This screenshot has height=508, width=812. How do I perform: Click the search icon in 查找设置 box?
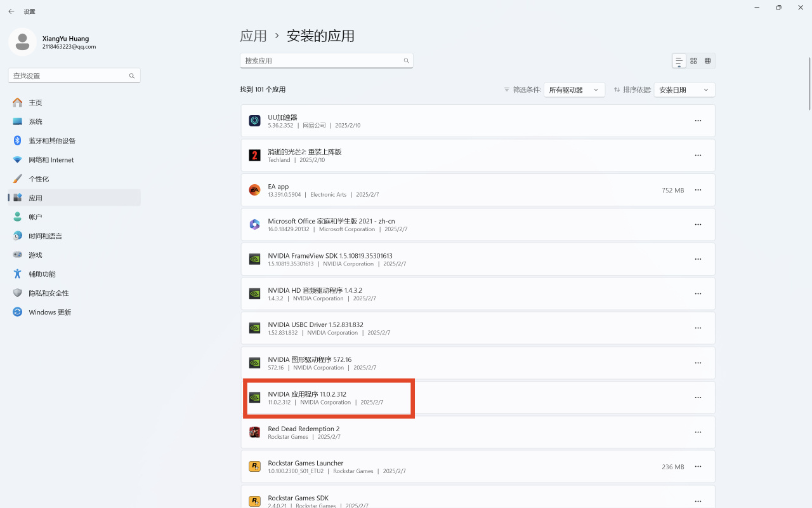pyautogui.click(x=132, y=76)
